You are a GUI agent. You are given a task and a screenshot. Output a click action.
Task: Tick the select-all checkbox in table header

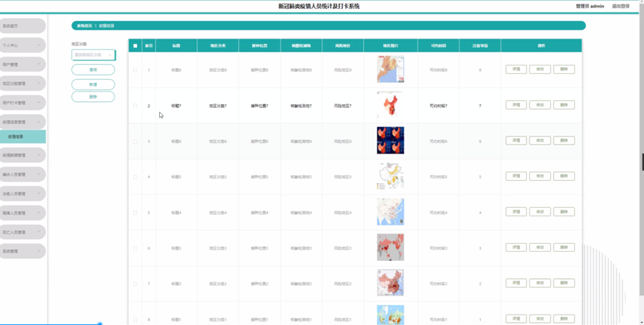(x=135, y=45)
